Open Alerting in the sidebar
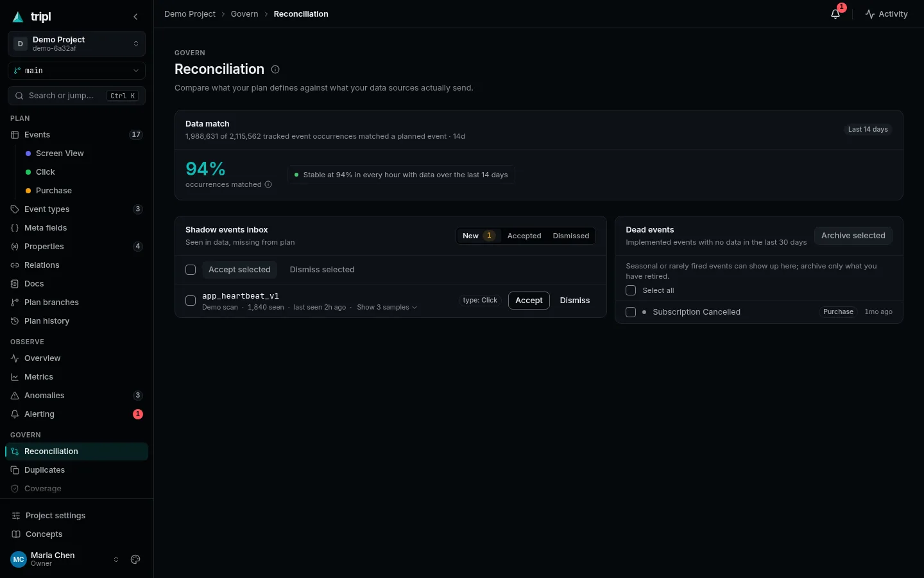 pos(76,414)
